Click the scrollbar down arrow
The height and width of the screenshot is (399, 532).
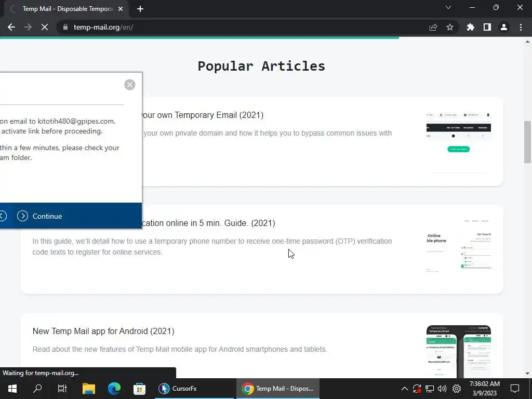tap(527, 374)
